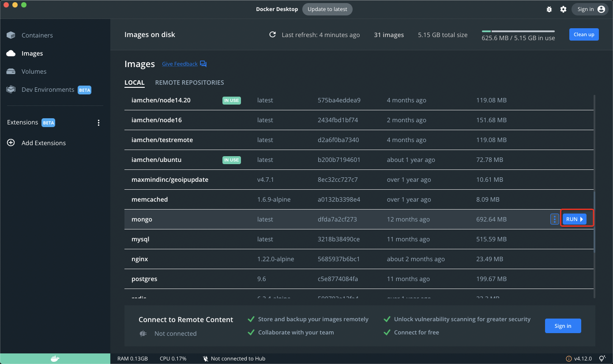This screenshot has width=613, height=364.
Task: Click Add Extensions text
Action: click(44, 143)
